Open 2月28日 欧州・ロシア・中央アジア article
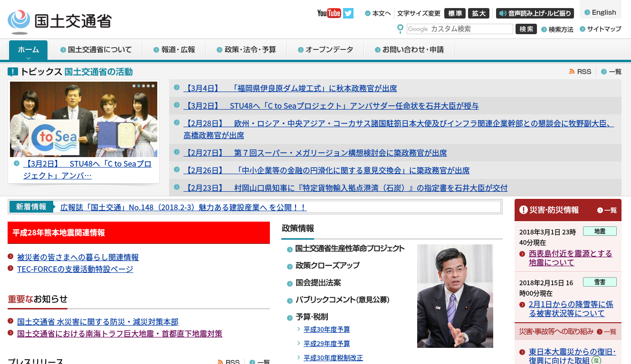The width and height of the screenshot is (631, 364). coord(399,130)
